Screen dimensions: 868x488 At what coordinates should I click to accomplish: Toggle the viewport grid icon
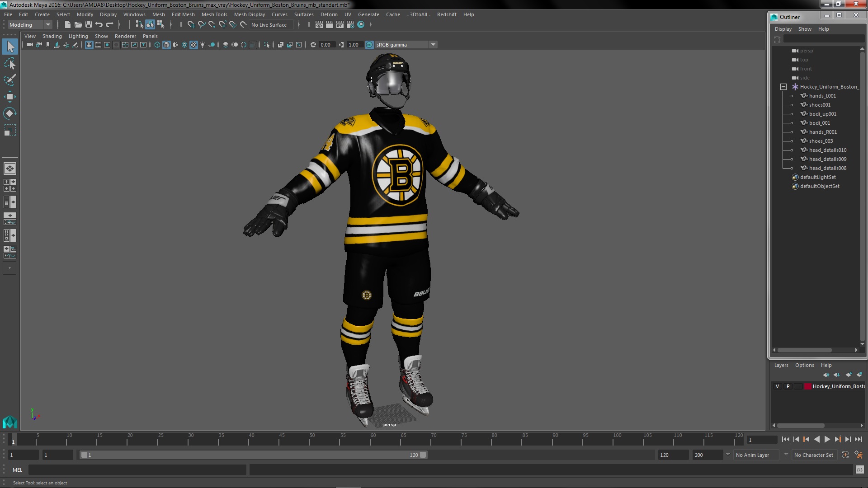coord(89,45)
